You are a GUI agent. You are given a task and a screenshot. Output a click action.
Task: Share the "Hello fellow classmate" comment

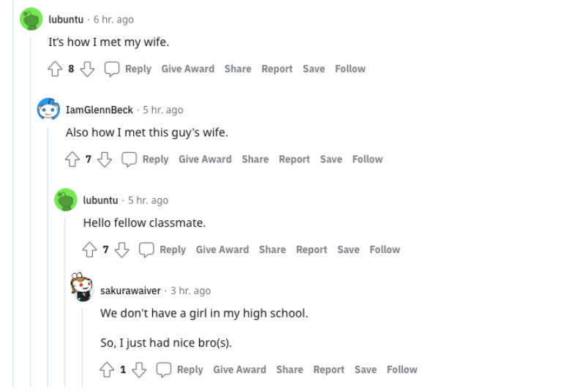pos(272,250)
